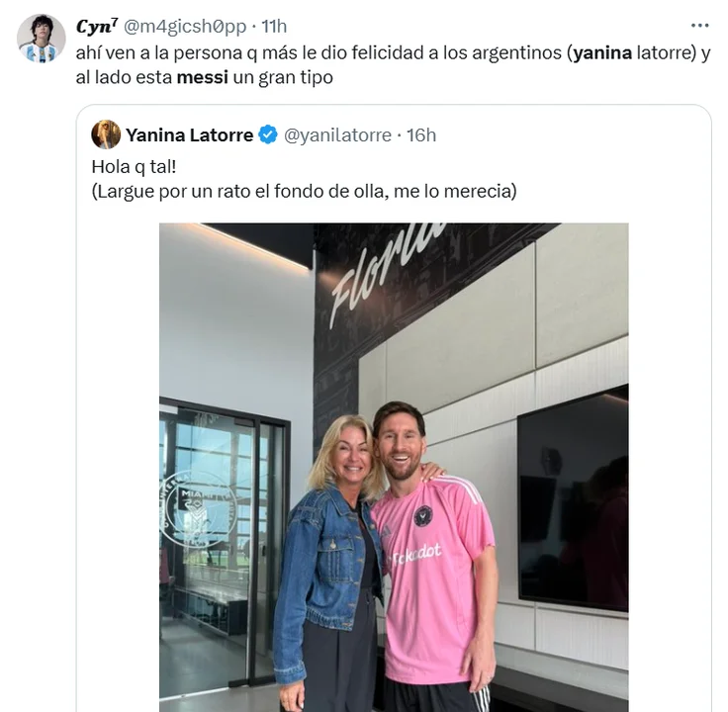Open the Cyn display name profile link
728x712 pixels.
97,27
